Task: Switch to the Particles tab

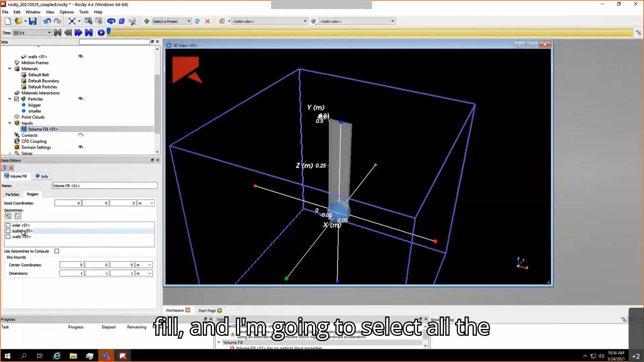Action: pyautogui.click(x=12, y=194)
